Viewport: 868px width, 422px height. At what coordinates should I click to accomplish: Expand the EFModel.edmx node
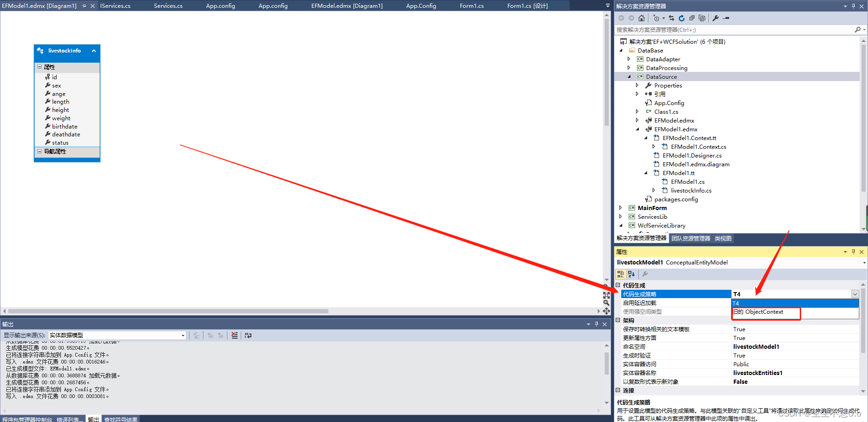coord(637,120)
